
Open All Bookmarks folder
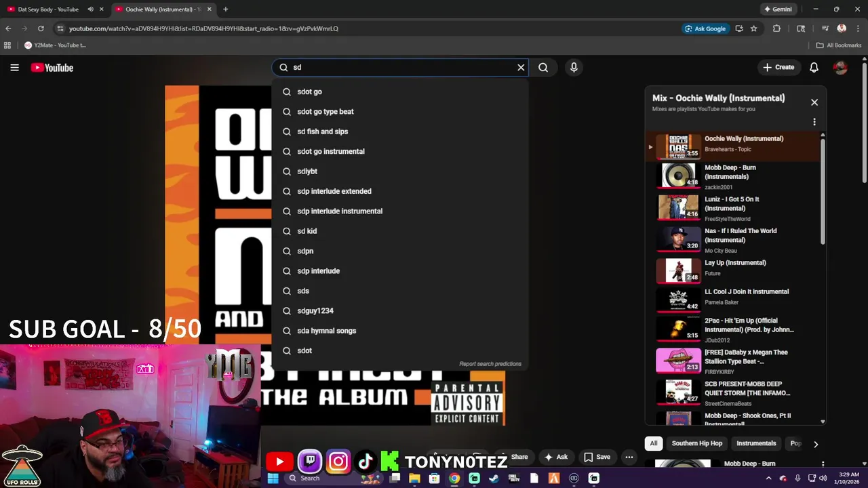[x=839, y=45]
